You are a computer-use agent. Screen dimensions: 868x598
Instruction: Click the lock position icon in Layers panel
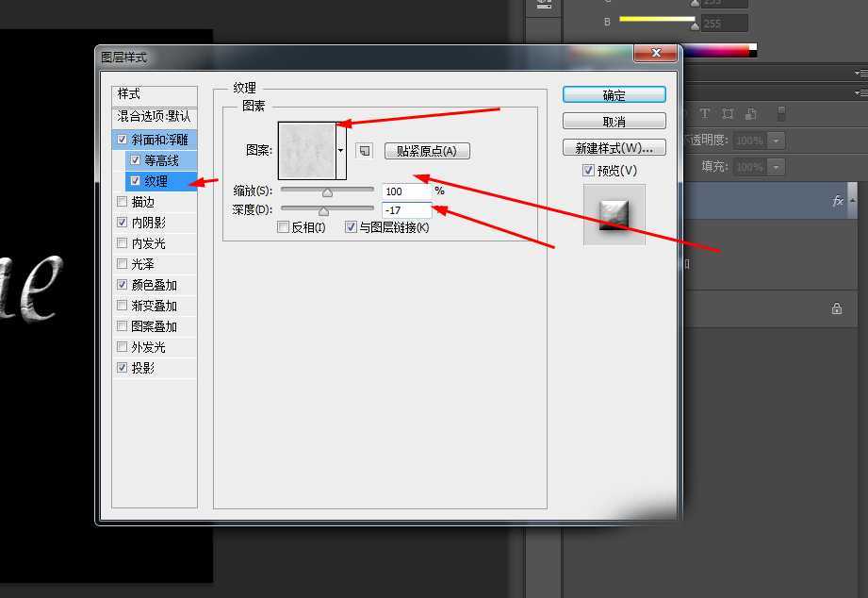point(749,111)
